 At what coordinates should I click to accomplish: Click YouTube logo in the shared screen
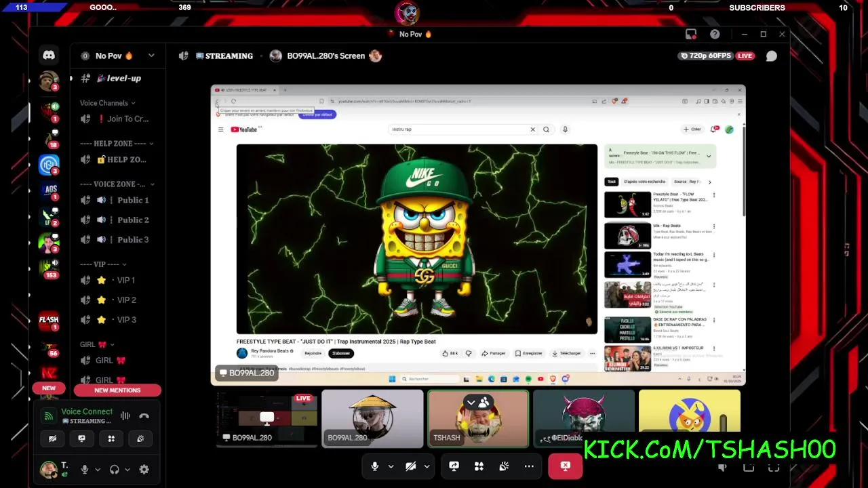coord(244,129)
